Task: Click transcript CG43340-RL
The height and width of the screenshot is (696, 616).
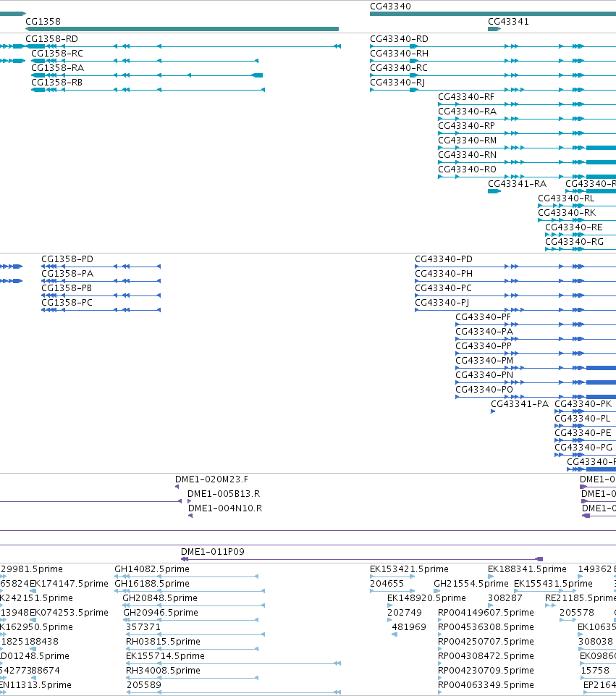Action: click(566, 198)
